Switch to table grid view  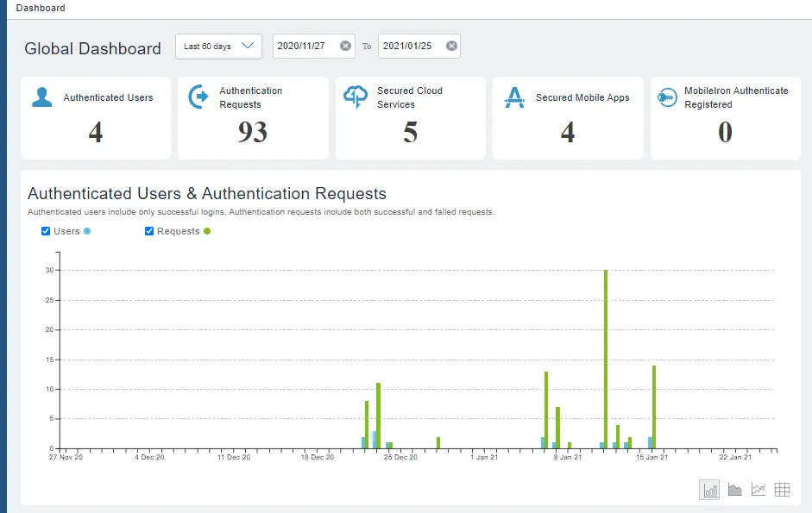[782, 489]
